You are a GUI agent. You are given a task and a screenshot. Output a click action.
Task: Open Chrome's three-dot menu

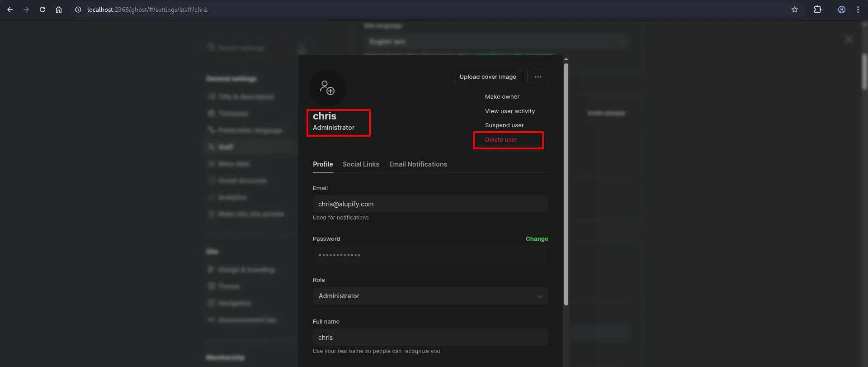pos(858,10)
